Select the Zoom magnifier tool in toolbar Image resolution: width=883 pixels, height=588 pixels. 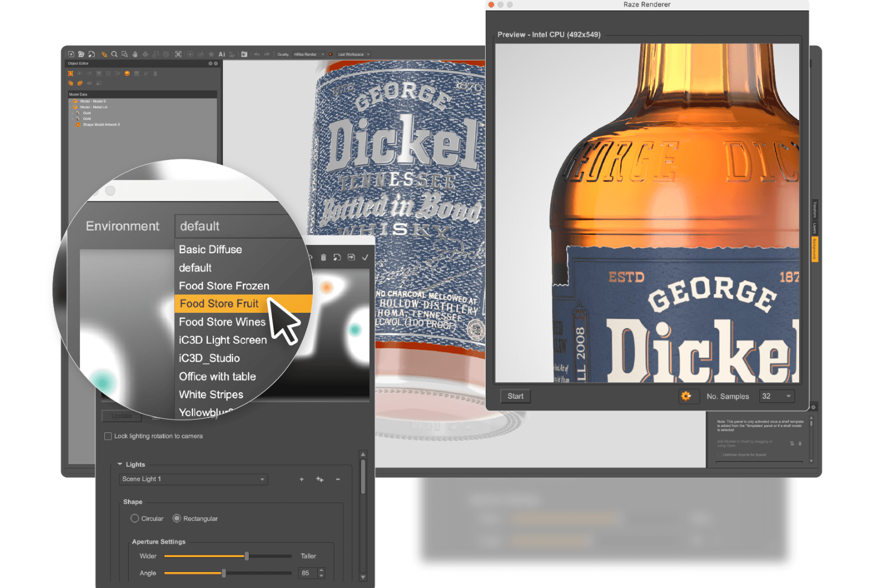point(114,54)
